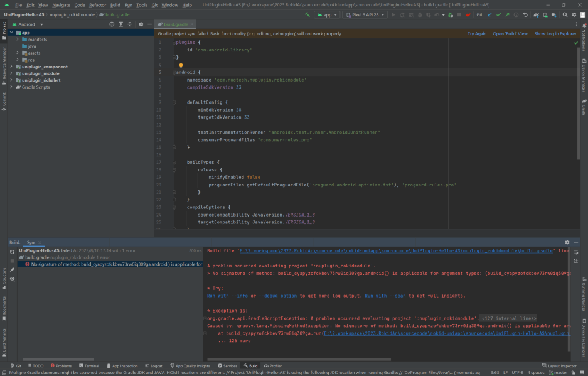The width and height of the screenshot is (588, 376).
Task: Click the Search Everywhere magnifier icon
Action: coord(565,14)
